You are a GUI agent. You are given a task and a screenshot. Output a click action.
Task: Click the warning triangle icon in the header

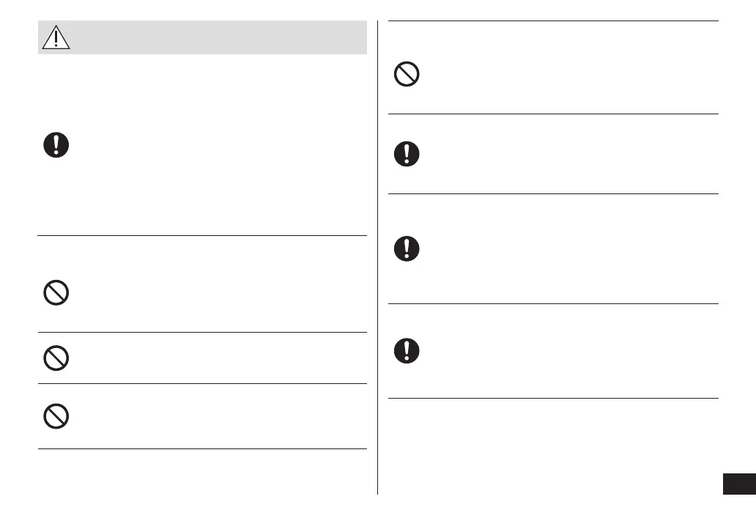click(x=56, y=37)
